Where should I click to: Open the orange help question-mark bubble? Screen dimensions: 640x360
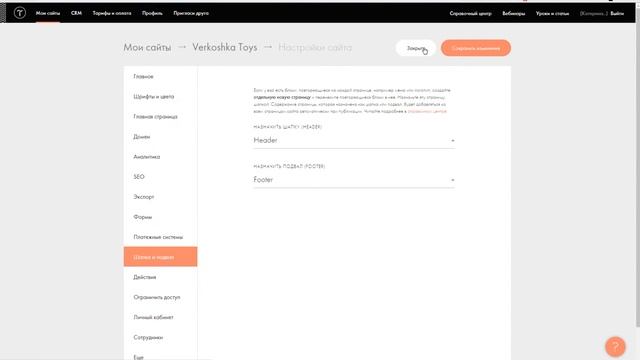point(615,347)
